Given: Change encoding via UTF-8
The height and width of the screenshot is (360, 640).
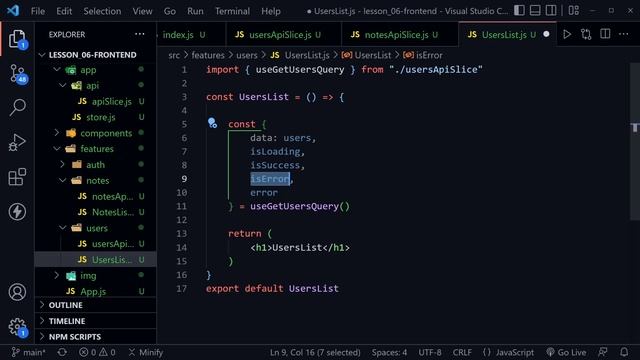Looking at the screenshot, I should pos(430,352).
